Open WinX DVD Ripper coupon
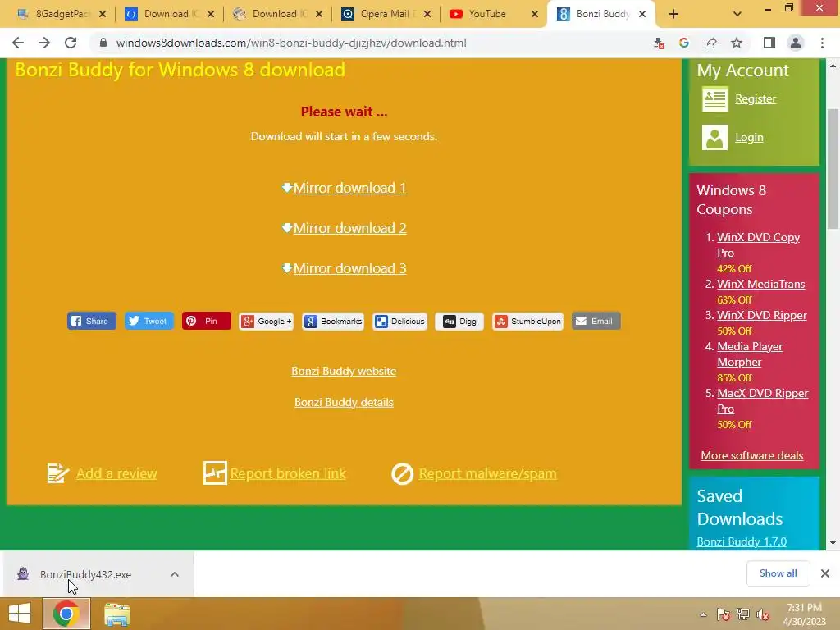Image resolution: width=840 pixels, height=630 pixels. click(x=762, y=316)
